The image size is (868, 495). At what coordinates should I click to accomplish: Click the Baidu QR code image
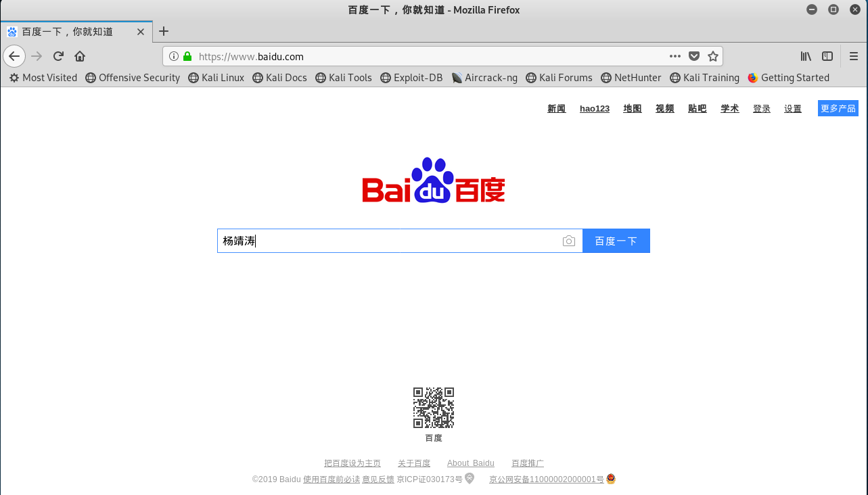[x=434, y=408]
